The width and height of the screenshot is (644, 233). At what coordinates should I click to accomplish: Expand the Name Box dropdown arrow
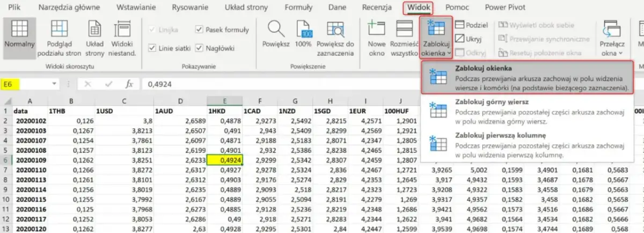point(54,84)
